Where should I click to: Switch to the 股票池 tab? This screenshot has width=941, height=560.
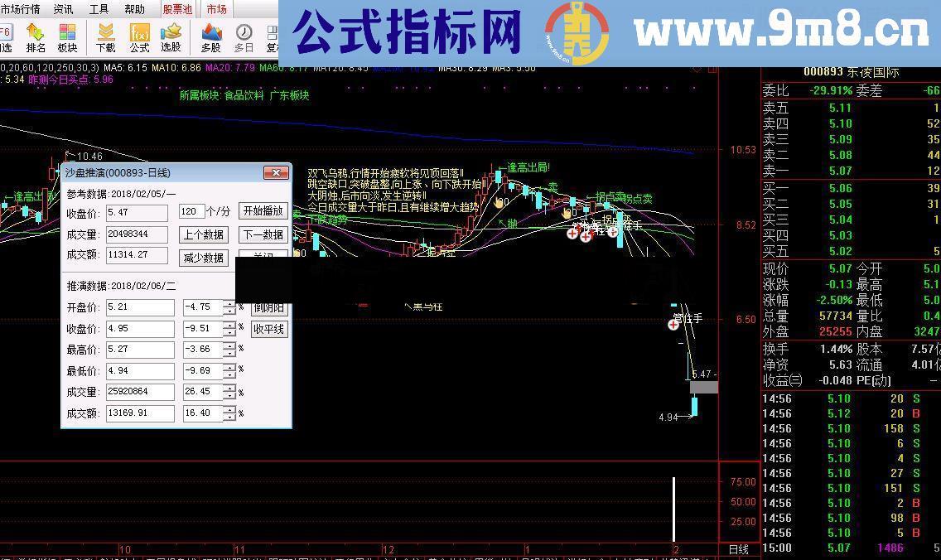pyautogui.click(x=177, y=9)
